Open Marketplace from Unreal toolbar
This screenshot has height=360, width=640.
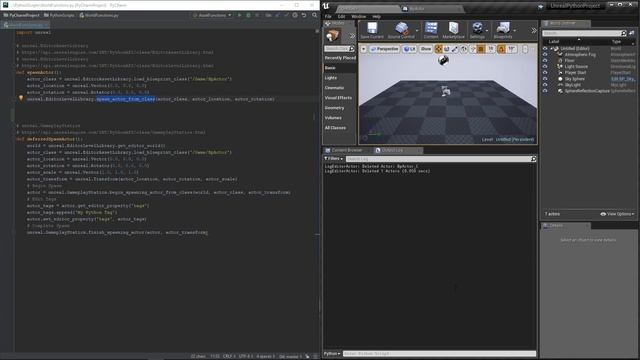tap(453, 30)
